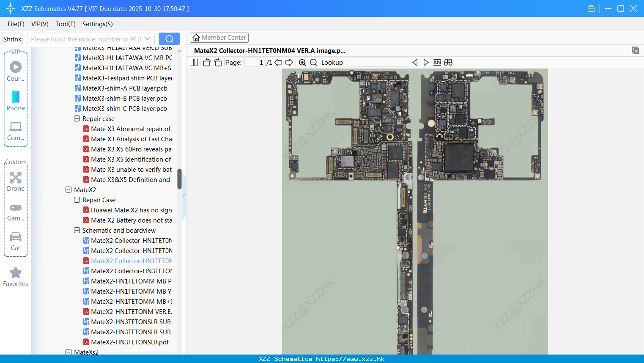Open the Tool(T) menu
The height and width of the screenshot is (363, 644).
click(x=66, y=24)
